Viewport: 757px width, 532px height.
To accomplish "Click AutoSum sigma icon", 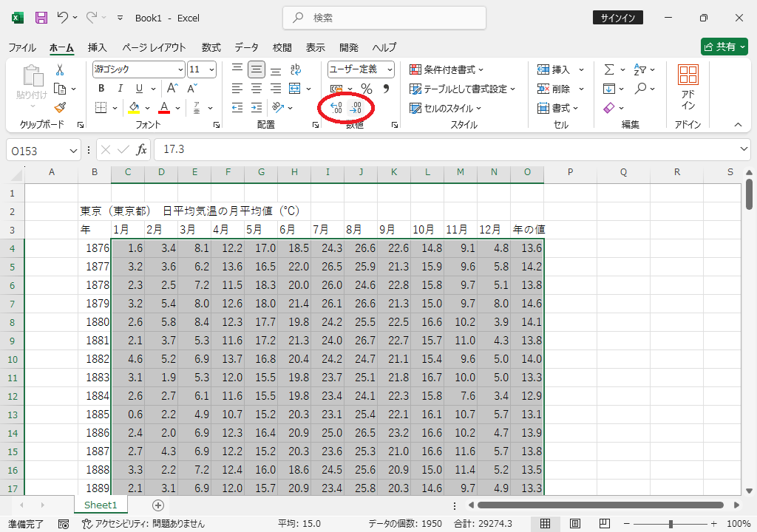I will [609, 69].
